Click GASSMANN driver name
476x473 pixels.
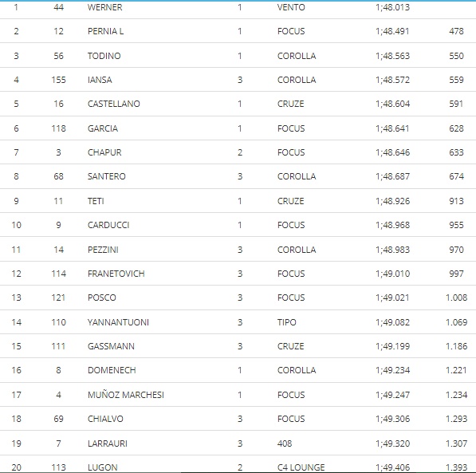(x=111, y=346)
